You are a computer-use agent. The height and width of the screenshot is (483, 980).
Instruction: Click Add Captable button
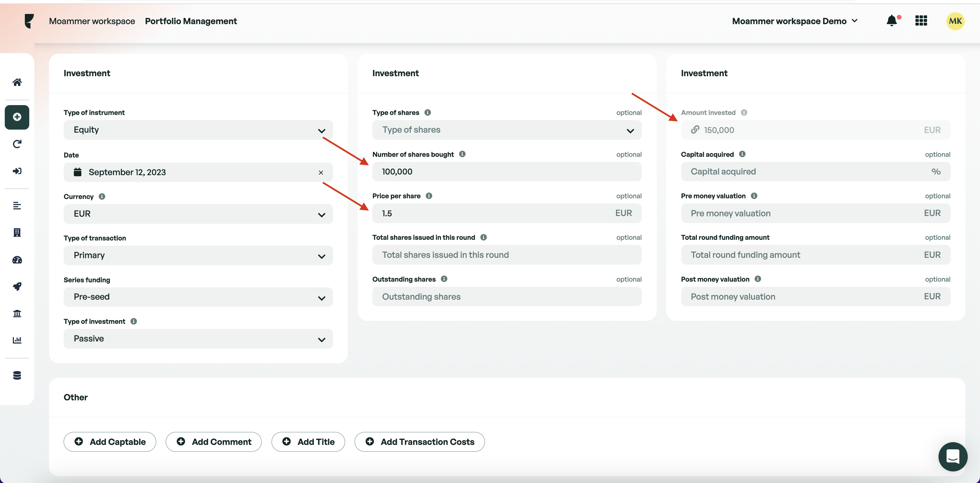pos(110,442)
